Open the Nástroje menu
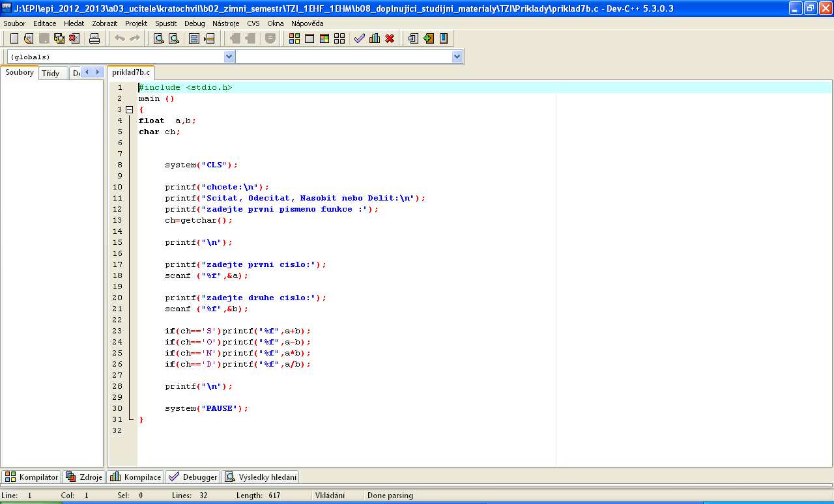 pyautogui.click(x=226, y=23)
